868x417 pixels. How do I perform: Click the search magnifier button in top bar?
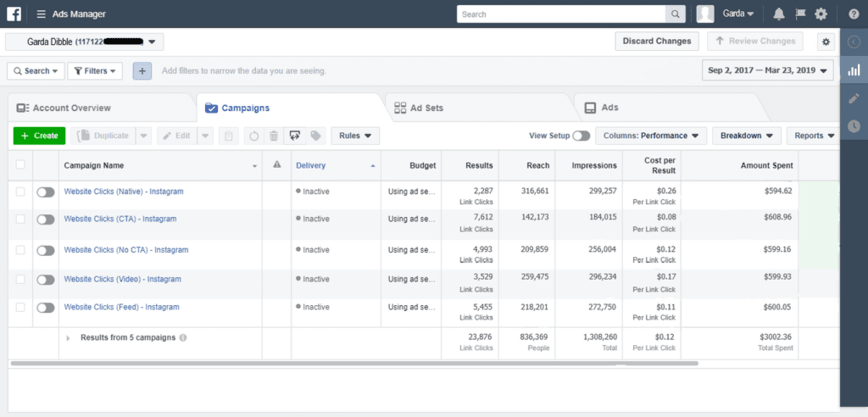pyautogui.click(x=675, y=14)
